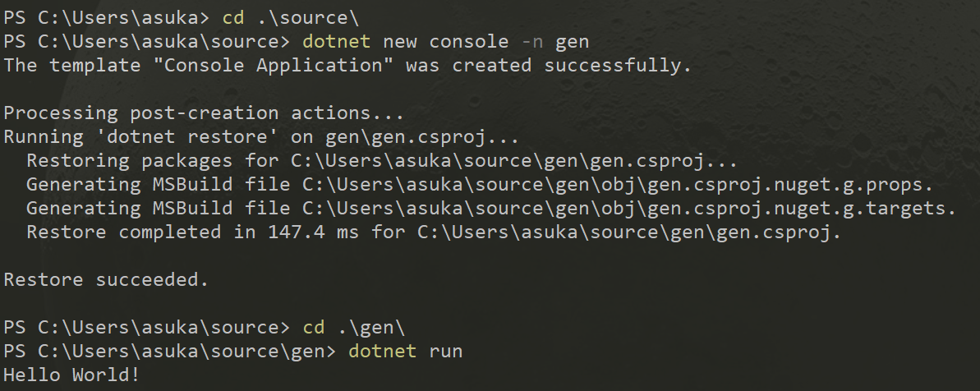Click the 'Hello World!' output line
The width and height of the screenshot is (980, 391).
[x=71, y=375]
